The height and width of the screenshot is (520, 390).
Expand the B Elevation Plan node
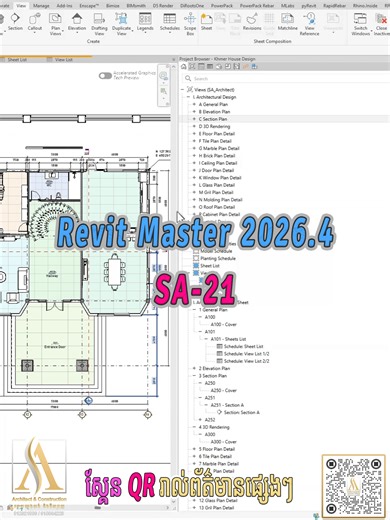194,112
